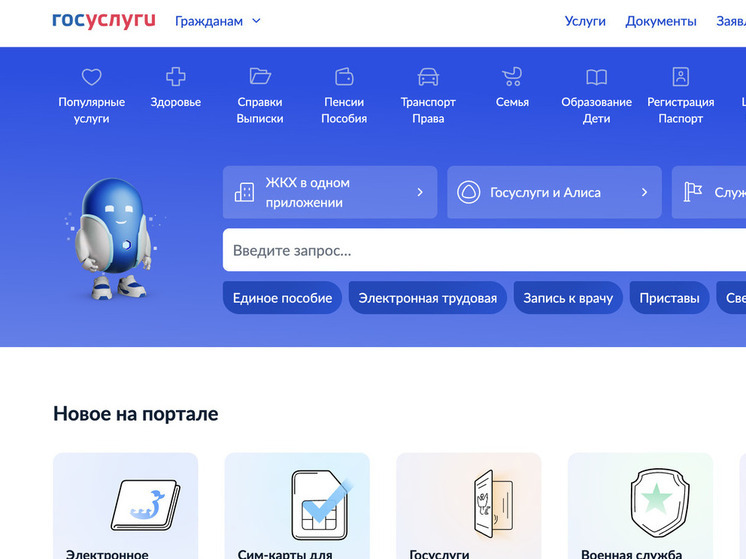Image resolution: width=746 pixels, height=559 pixels.
Task: Select the Справки Выписки folder icon
Action: point(260,77)
